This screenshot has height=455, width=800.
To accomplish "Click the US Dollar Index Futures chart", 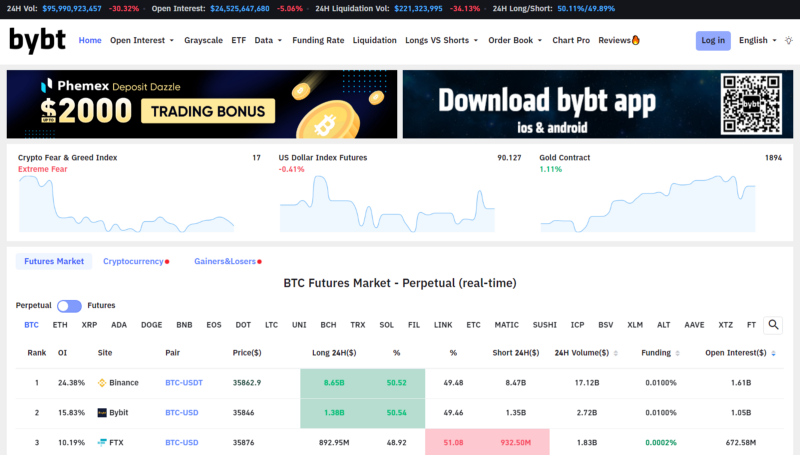I will (387, 204).
